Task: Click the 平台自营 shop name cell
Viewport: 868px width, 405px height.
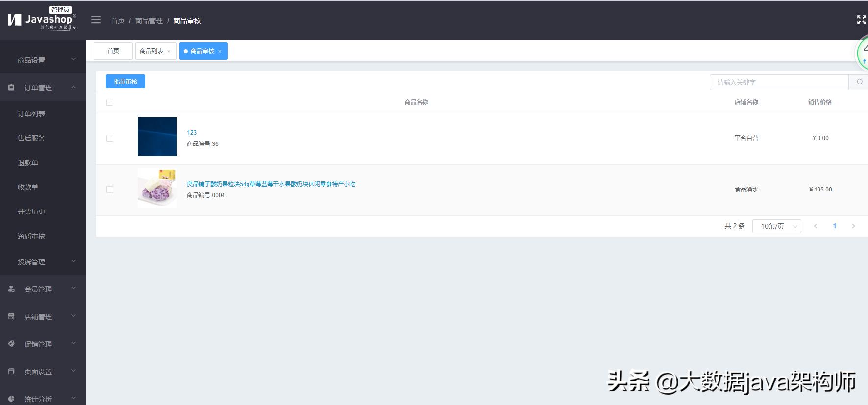Action: click(746, 138)
